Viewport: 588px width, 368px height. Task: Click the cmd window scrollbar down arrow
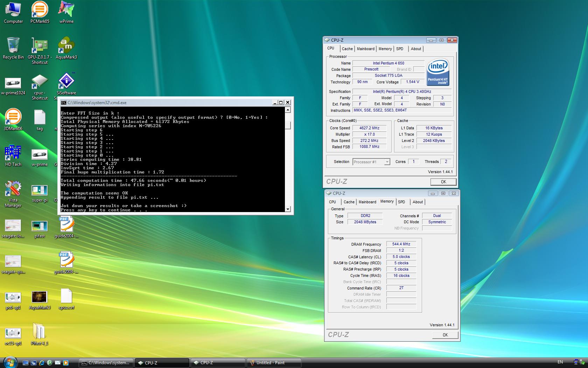coord(288,209)
